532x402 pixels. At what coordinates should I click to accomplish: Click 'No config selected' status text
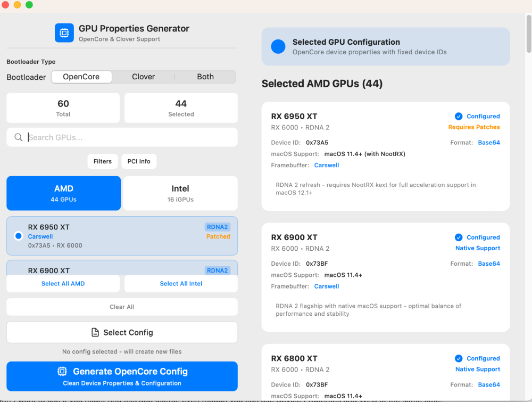[x=122, y=352]
